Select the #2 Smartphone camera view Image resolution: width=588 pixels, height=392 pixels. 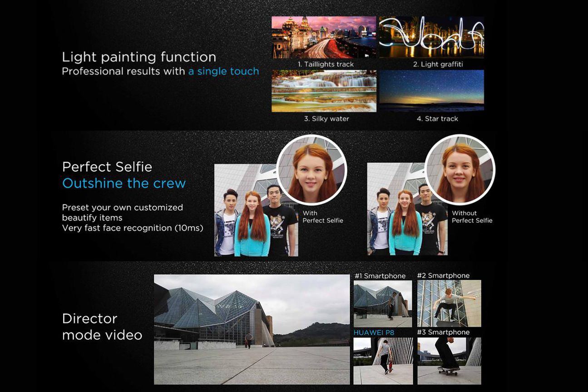pos(449,303)
